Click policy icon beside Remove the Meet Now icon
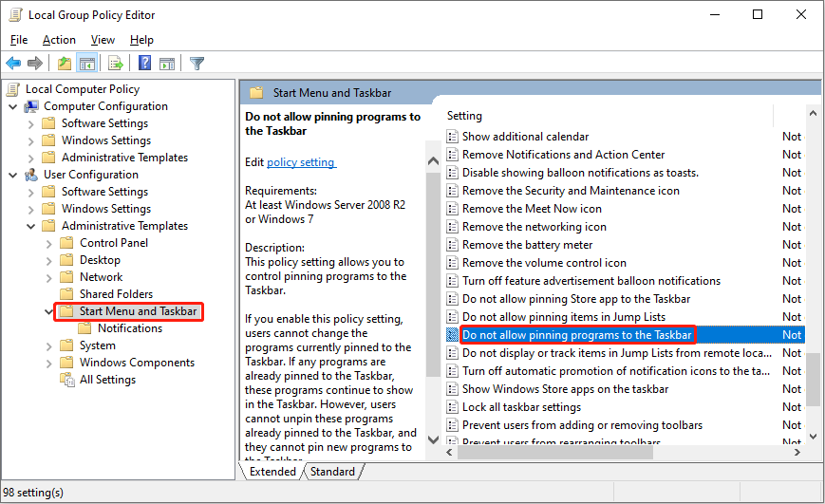The height and width of the screenshot is (504, 825). coord(452,209)
